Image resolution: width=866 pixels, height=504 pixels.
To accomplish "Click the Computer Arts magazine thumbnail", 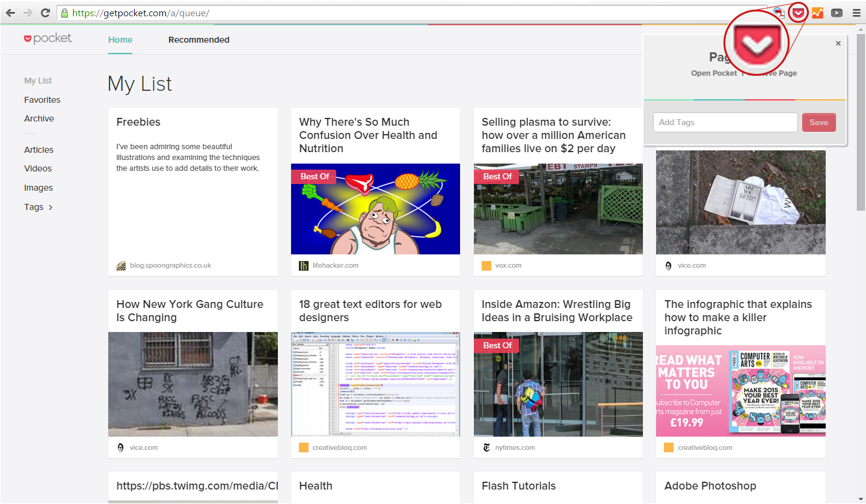I will (741, 391).
